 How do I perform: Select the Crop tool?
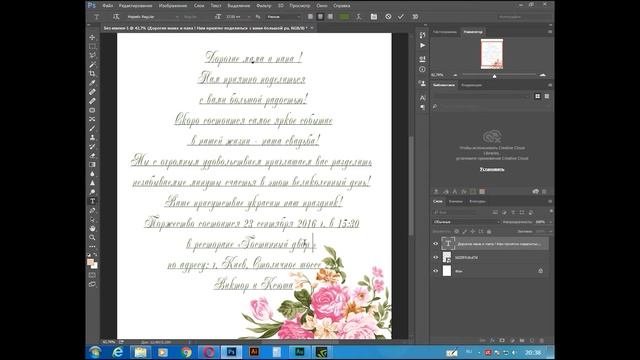coord(92,74)
